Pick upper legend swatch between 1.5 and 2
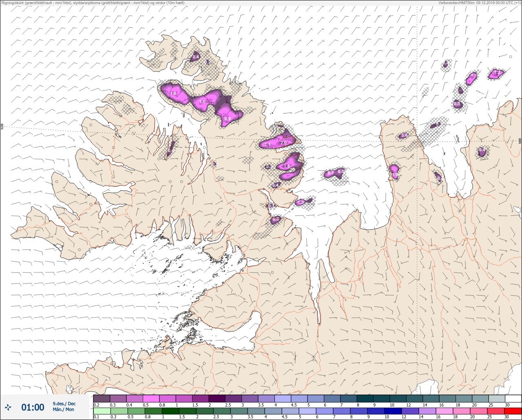 200,398
